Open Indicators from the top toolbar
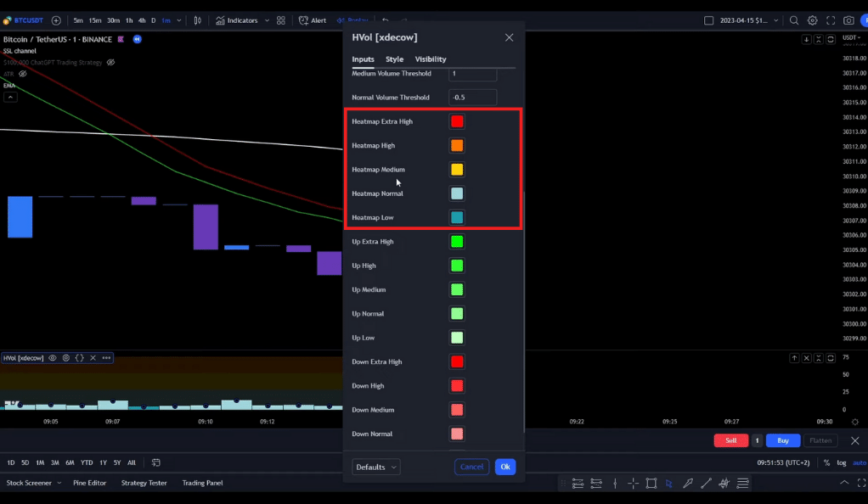The height and width of the screenshot is (504, 868). 237,20
